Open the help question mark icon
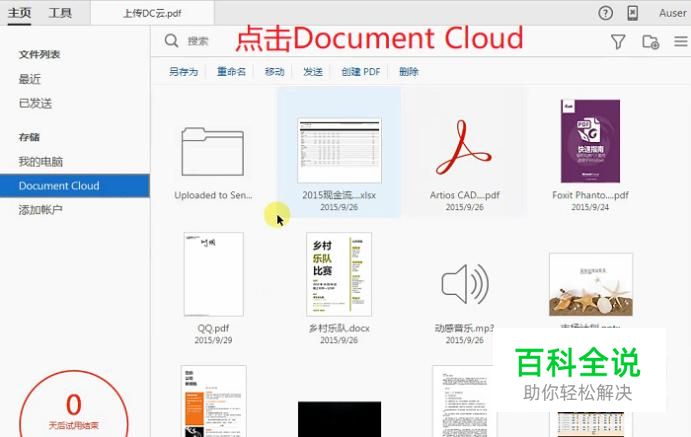Viewport: 691px width, 437px height. click(x=606, y=13)
